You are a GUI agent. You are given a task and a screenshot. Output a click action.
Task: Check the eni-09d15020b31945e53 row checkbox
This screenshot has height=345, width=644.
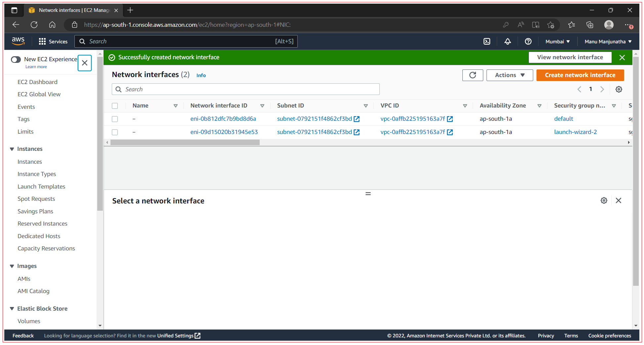pyautogui.click(x=115, y=132)
